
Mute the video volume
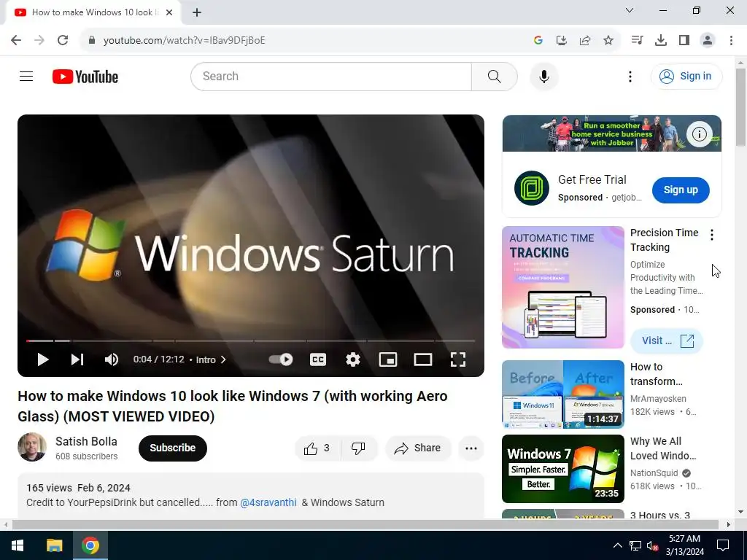click(112, 359)
